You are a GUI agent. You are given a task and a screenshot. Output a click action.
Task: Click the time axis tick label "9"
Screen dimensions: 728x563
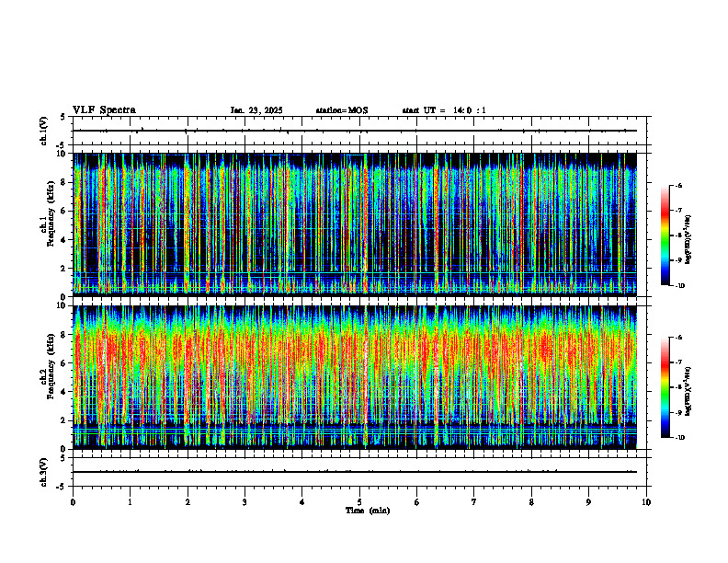pos(588,502)
